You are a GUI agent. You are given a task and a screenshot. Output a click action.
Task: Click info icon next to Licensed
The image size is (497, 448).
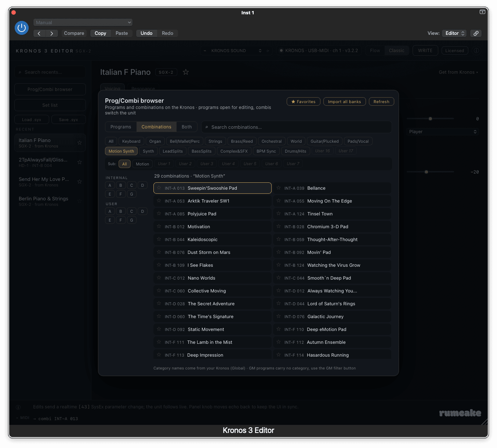(476, 51)
